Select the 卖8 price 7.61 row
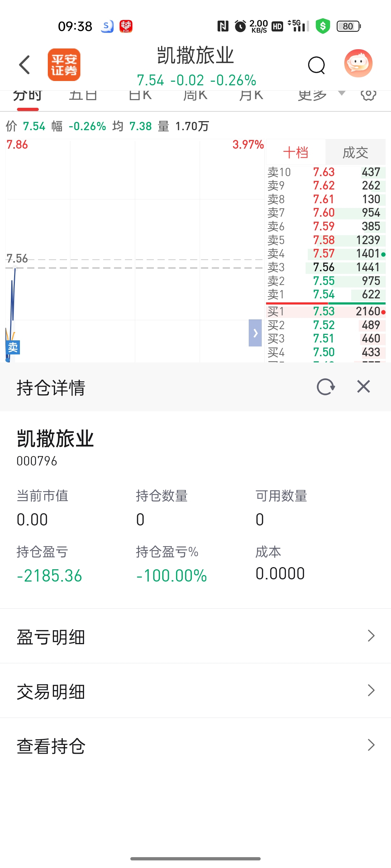391x868 pixels. (326, 199)
